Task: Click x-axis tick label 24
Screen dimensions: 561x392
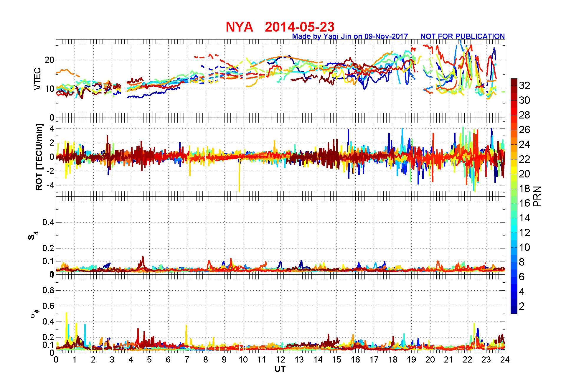Action: click(505, 360)
